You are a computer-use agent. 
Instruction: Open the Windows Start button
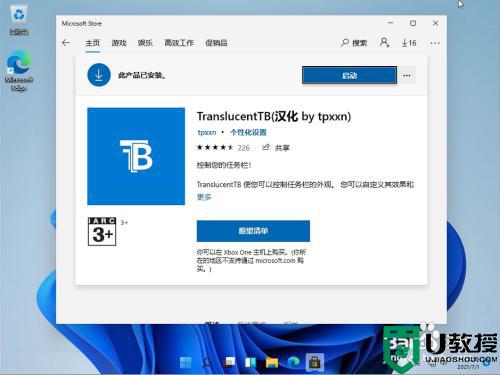click(186, 362)
